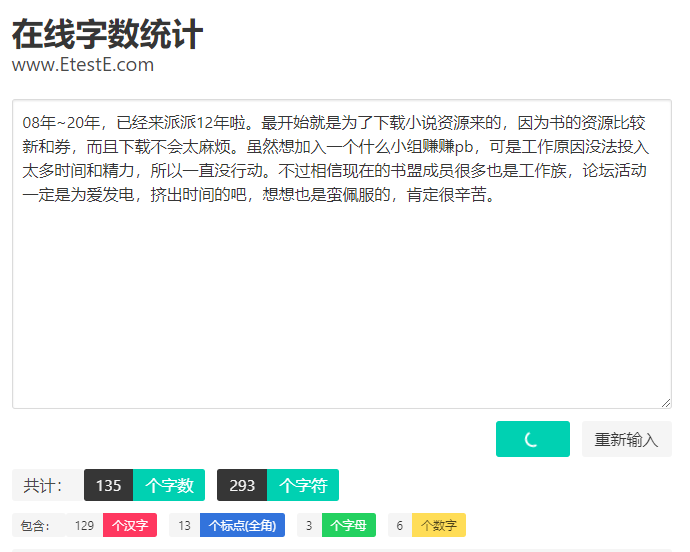
Task: Click the 6 digit count value
Action: (x=400, y=525)
